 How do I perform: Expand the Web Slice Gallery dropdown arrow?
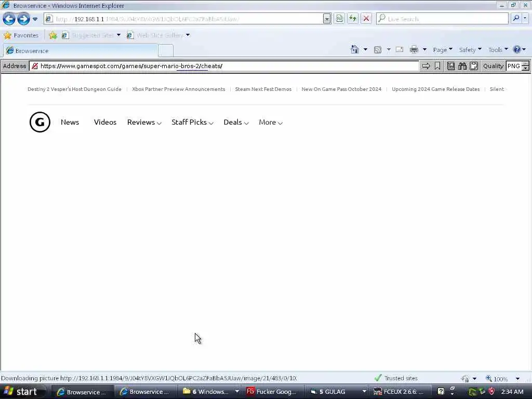pyautogui.click(x=188, y=35)
